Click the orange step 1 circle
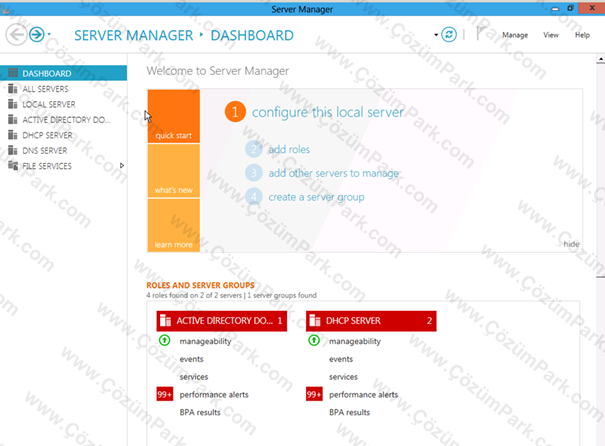 click(x=235, y=112)
